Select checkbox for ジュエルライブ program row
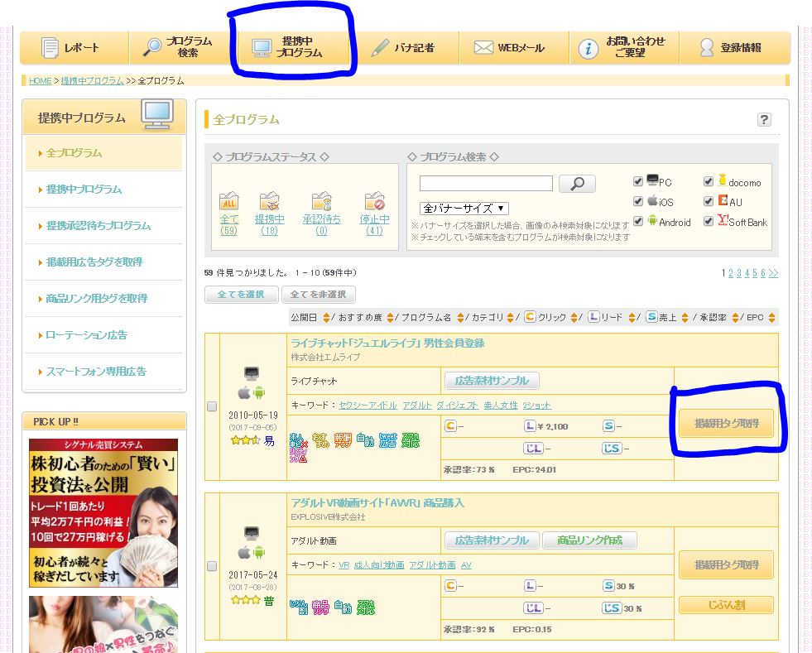 pos(212,406)
